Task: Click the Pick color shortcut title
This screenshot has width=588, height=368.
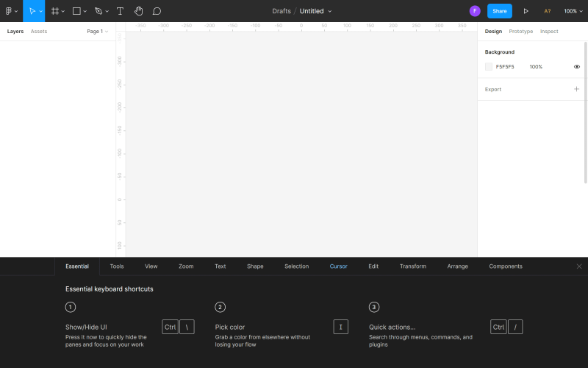Action: point(230,327)
